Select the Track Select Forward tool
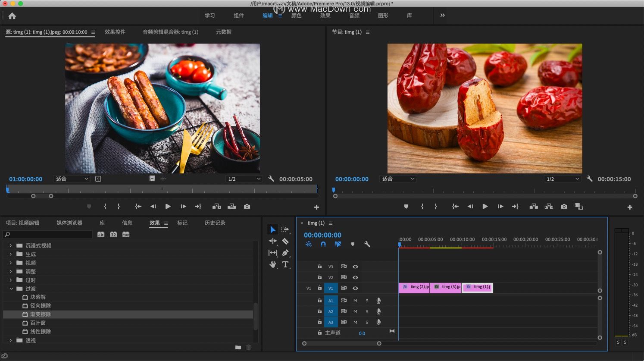This screenshot has height=361, width=644. [285, 229]
